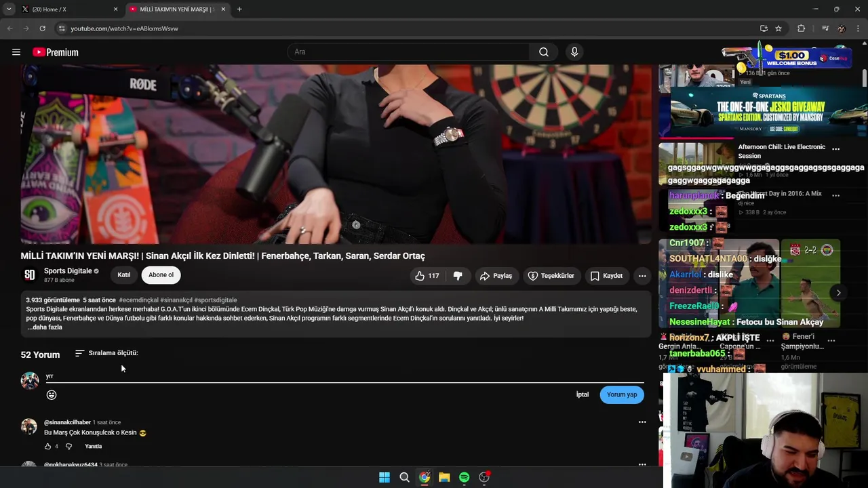The width and height of the screenshot is (868, 488).
Task: Go back in browser history
Action: [x=9, y=28]
